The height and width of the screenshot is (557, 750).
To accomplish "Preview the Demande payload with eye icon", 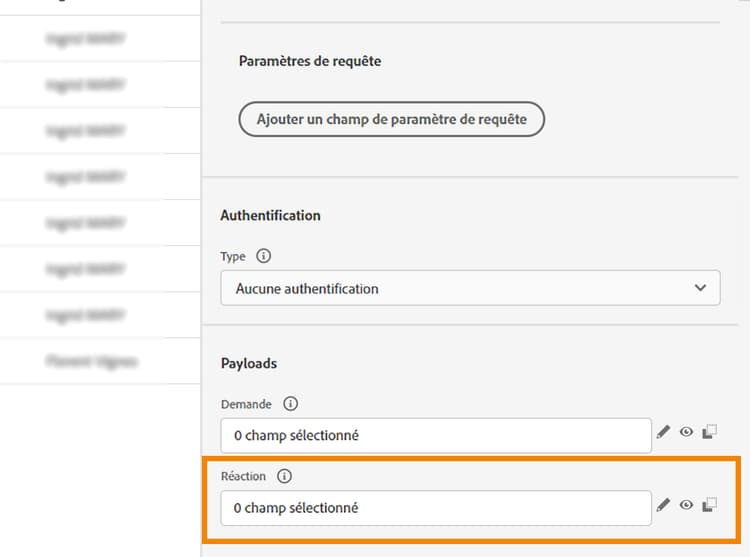I will pos(686,432).
